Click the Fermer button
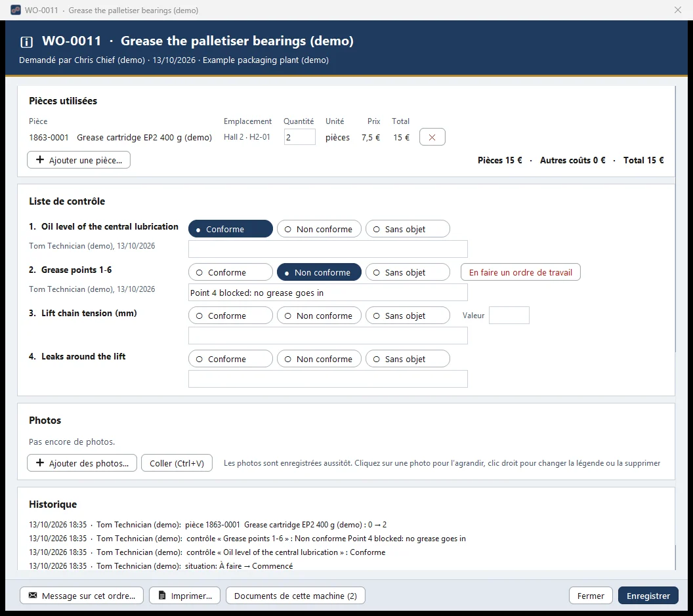693x616 pixels. [x=591, y=596]
